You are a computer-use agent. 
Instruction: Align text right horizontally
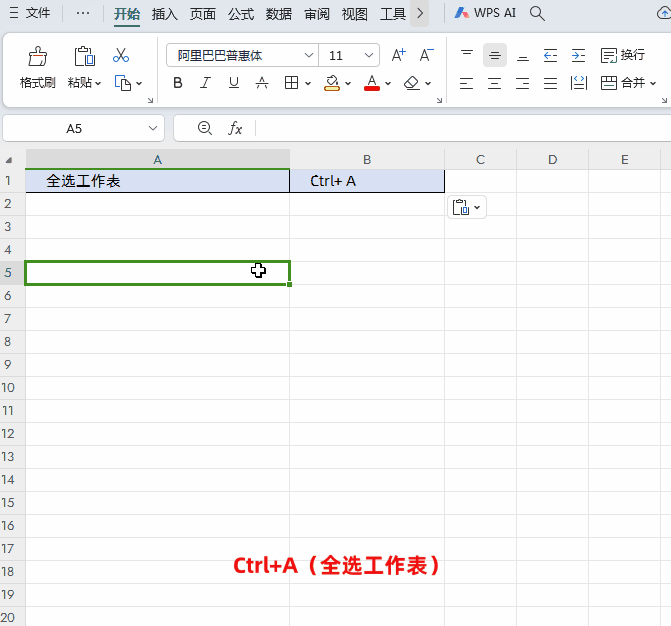tap(523, 83)
